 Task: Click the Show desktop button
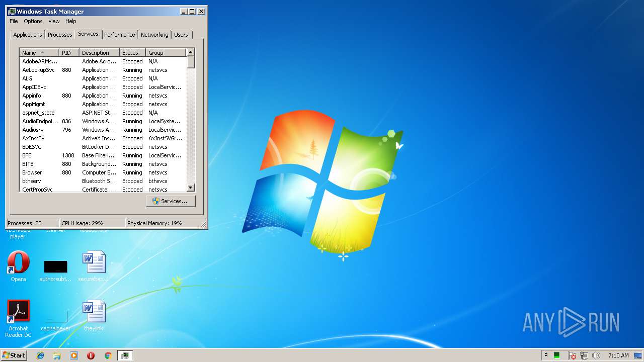pos(638,355)
